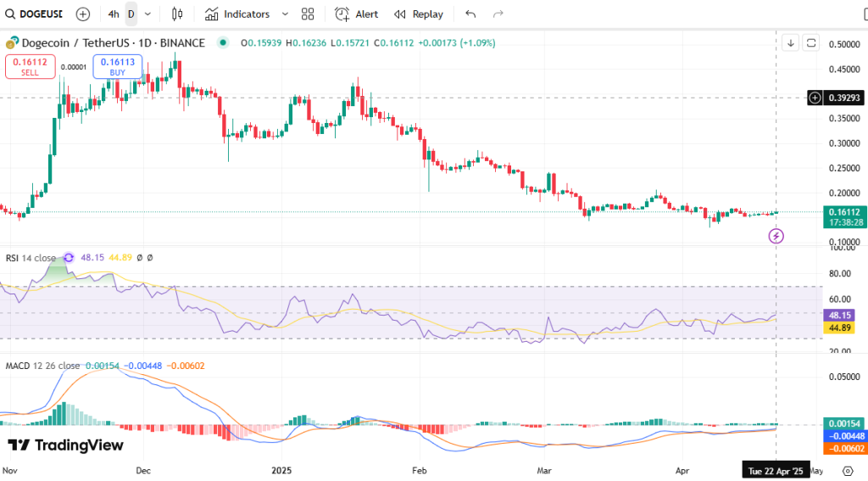The height and width of the screenshot is (481, 868).
Task: Select the 4h timeframe
Action: (114, 14)
